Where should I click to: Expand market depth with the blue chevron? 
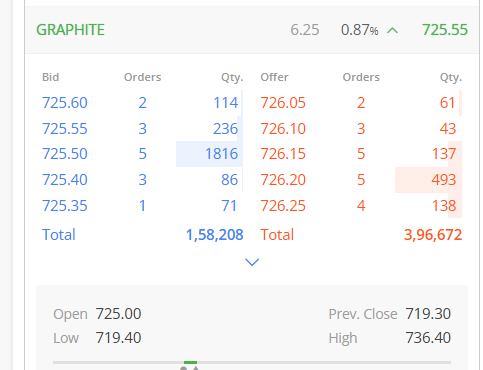[x=252, y=262]
